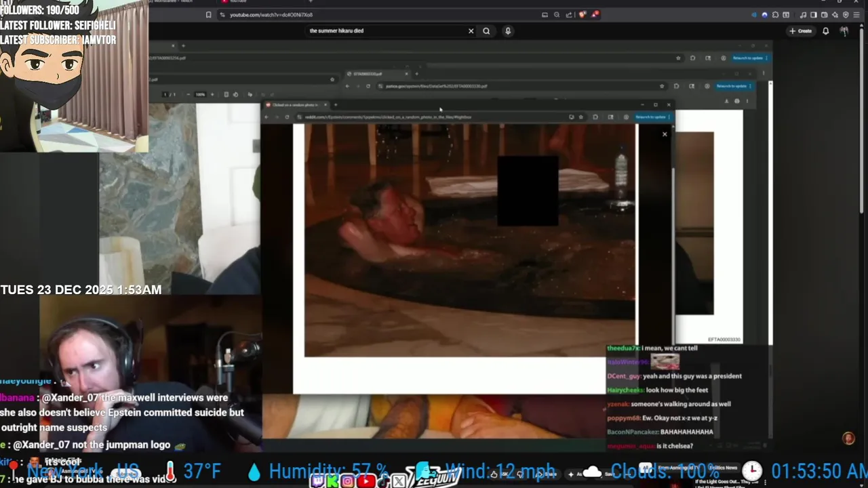Reload the reddit page

[287, 117]
